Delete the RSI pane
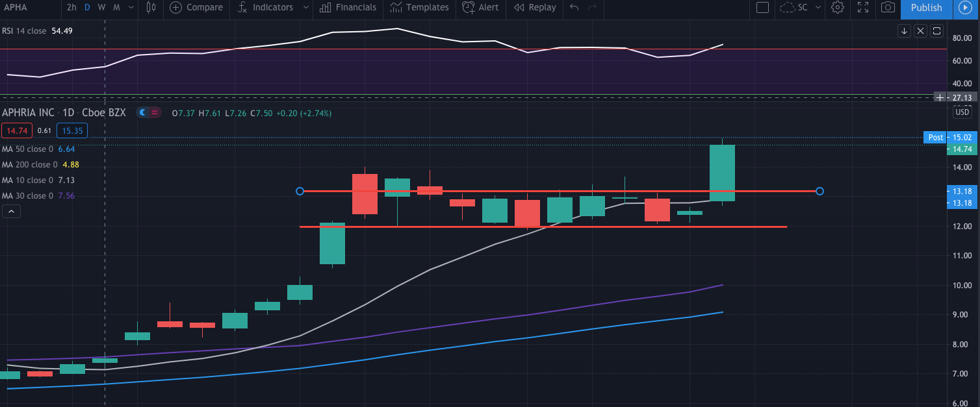Viewport: 980px width, 407px height. point(920,31)
